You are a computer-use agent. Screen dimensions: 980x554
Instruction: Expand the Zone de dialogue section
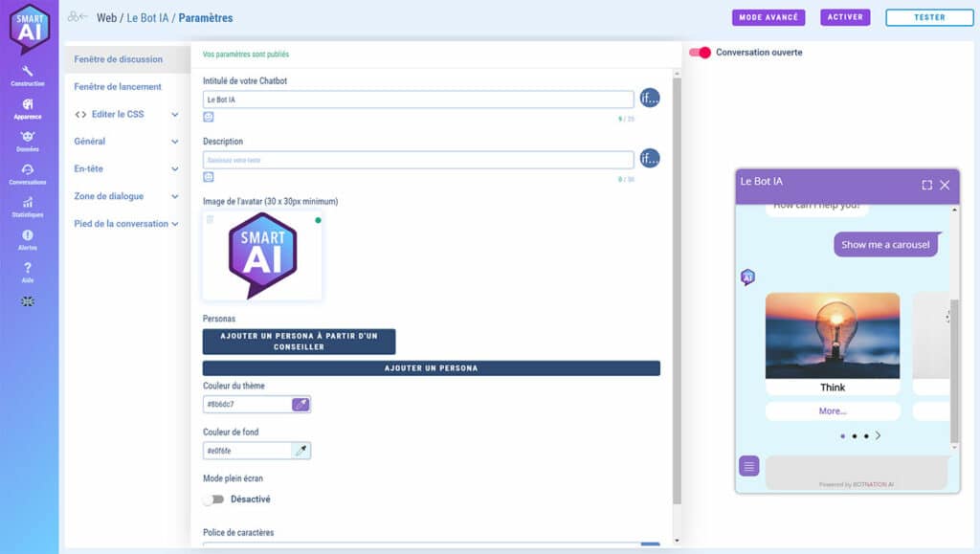pos(126,196)
